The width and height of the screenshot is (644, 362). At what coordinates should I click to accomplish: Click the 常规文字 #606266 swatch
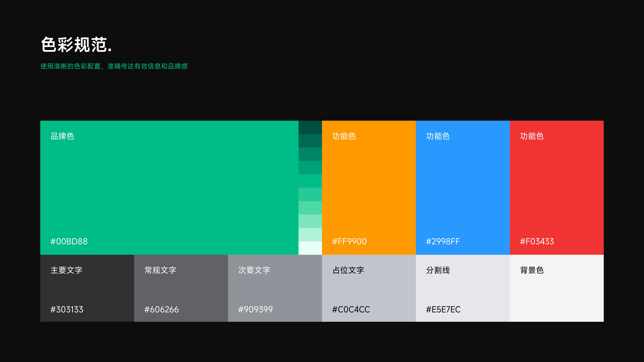click(181, 288)
